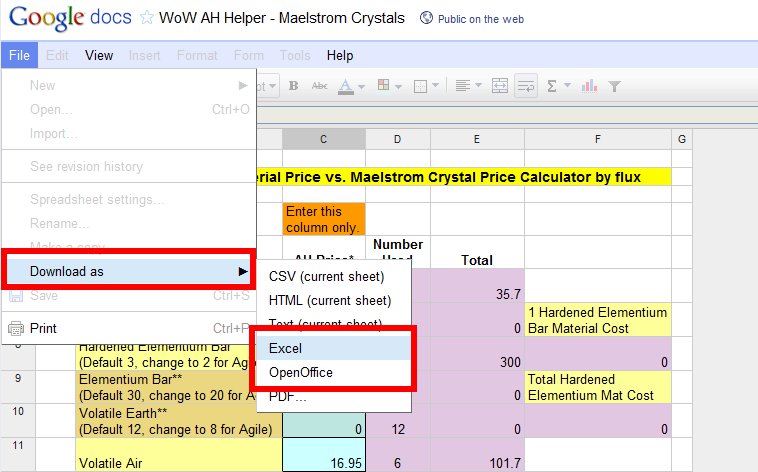The image size is (758, 472).
Task: Click the cell containing 16.95
Action: click(324, 455)
